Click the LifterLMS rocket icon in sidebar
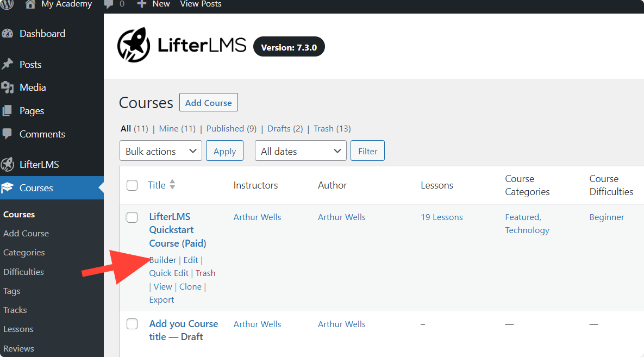Image resolution: width=644 pixels, height=357 pixels. pyautogui.click(x=8, y=164)
